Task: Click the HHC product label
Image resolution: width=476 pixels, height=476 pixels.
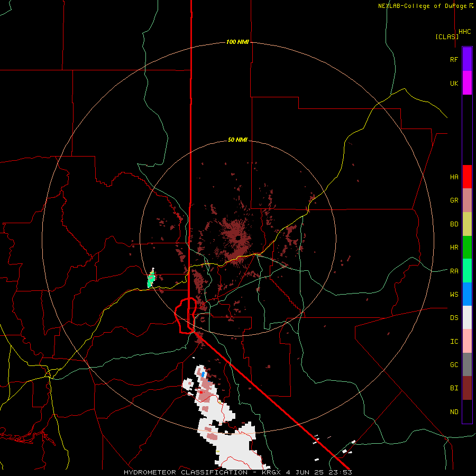Action: tap(464, 32)
